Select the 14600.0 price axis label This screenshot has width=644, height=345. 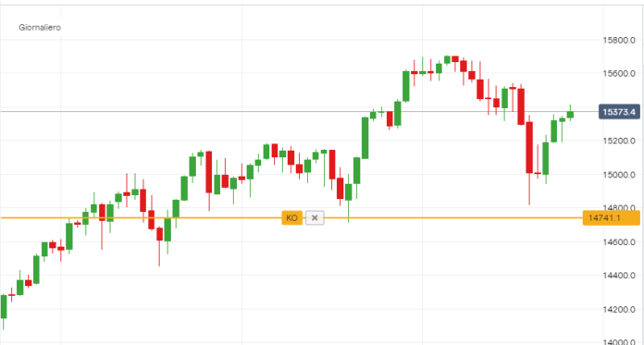619,242
